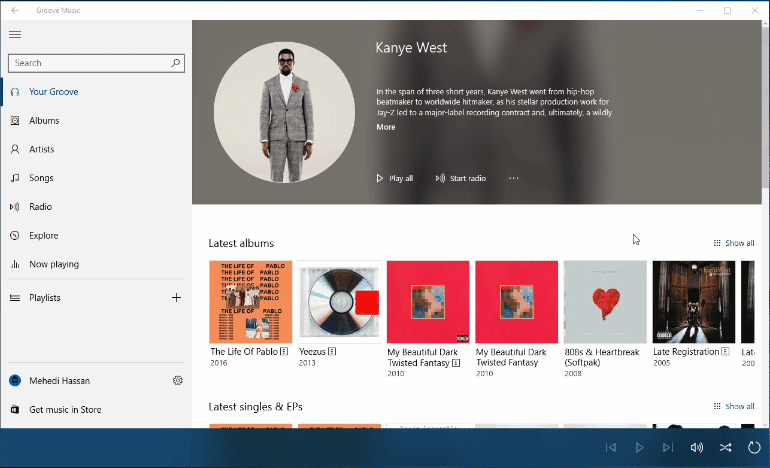
Task: Open 808s & Heartbreak album cover
Action: click(605, 302)
